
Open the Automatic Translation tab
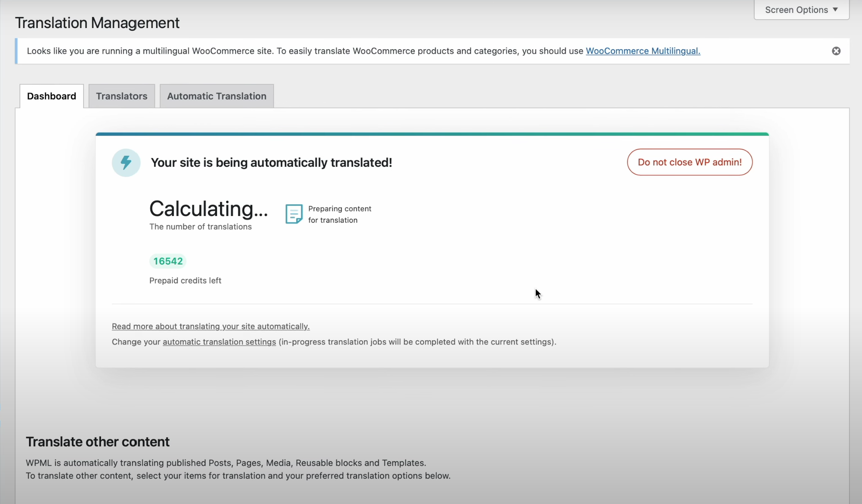point(216,96)
